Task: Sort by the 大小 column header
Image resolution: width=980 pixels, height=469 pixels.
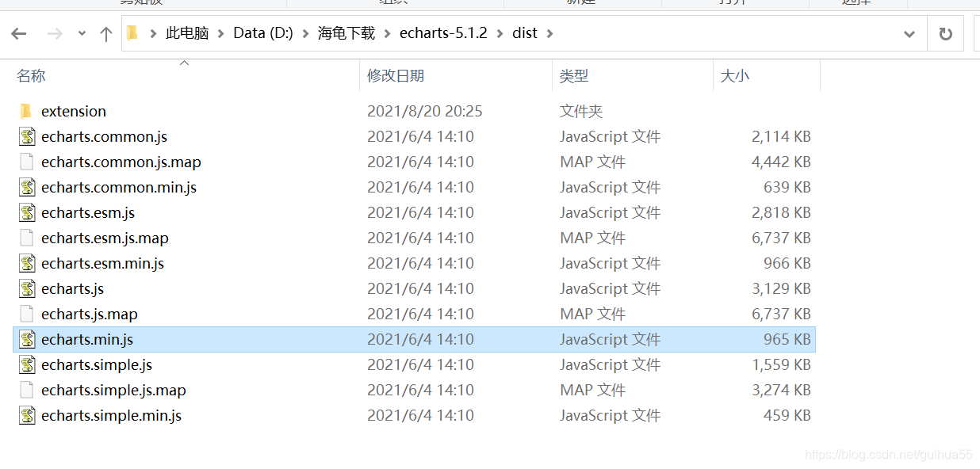Action: 734,76
